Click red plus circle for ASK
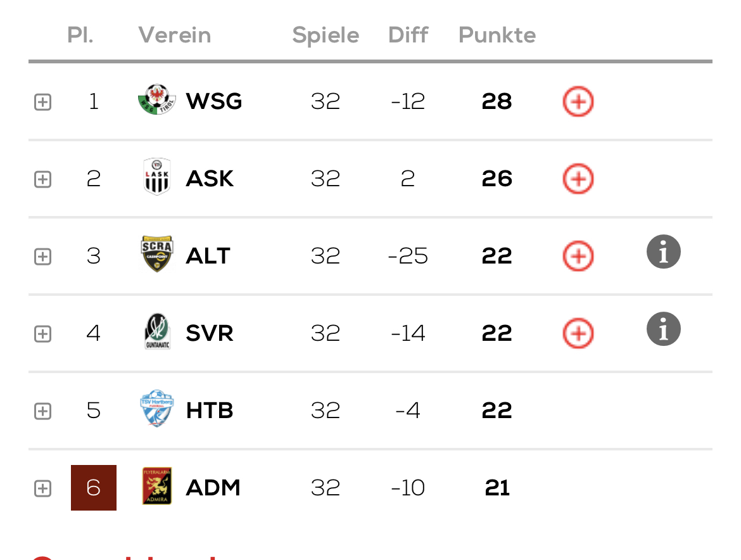The image size is (741, 560). click(x=578, y=179)
